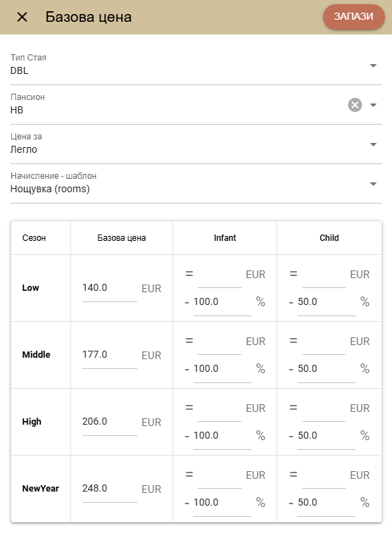Click NewYear Infant percent 100.0 field
The height and width of the screenshot is (550, 392).
point(222,503)
